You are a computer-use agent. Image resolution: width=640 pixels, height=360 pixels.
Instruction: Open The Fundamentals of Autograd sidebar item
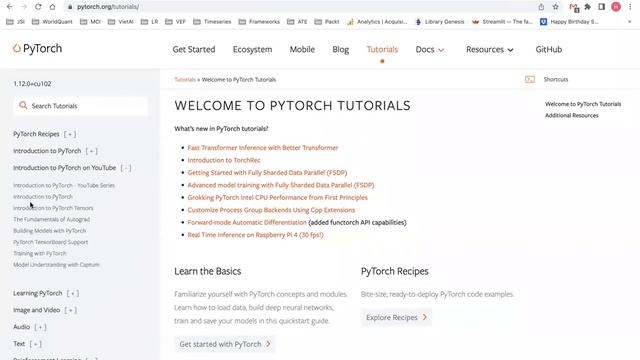click(x=51, y=220)
